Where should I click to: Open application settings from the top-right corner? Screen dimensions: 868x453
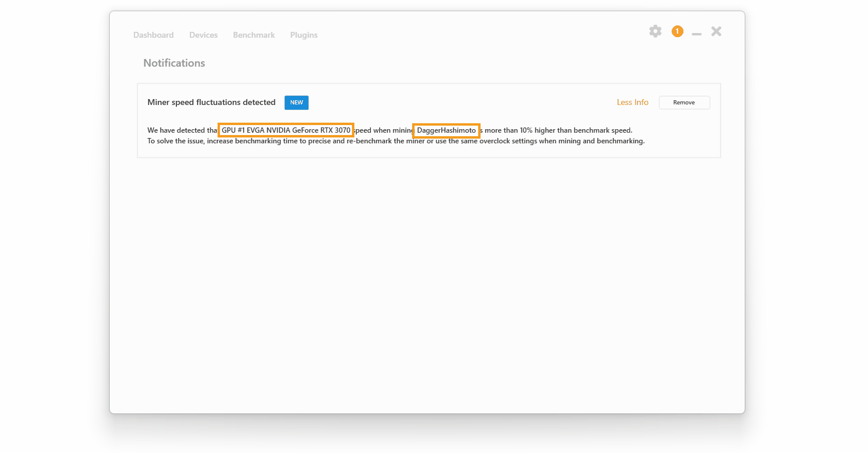pyautogui.click(x=655, y=31)
